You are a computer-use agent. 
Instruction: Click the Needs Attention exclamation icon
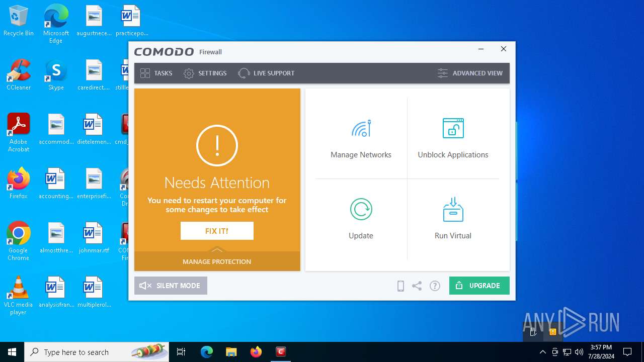(x=217, y=145)
